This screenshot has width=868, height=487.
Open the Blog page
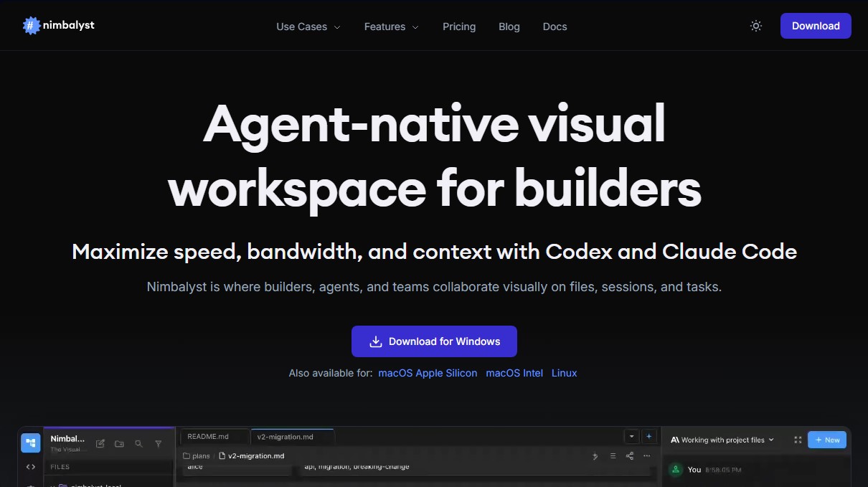[x=509, y=27]
